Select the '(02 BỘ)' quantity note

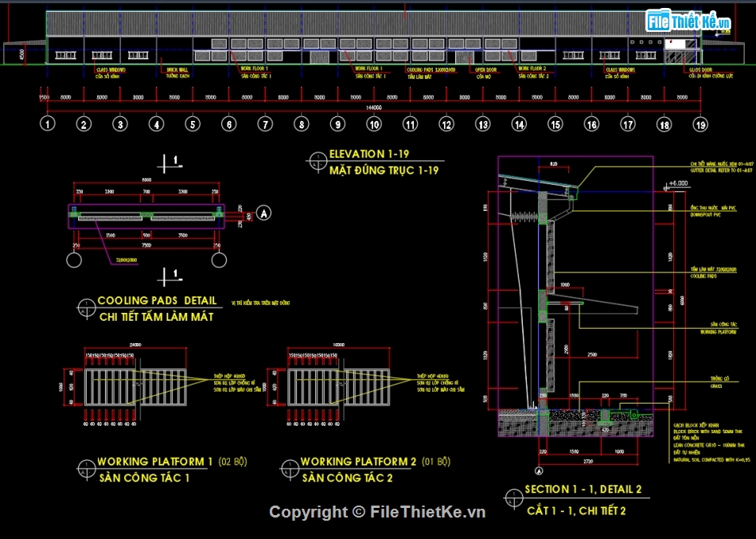tap(233, 462)
